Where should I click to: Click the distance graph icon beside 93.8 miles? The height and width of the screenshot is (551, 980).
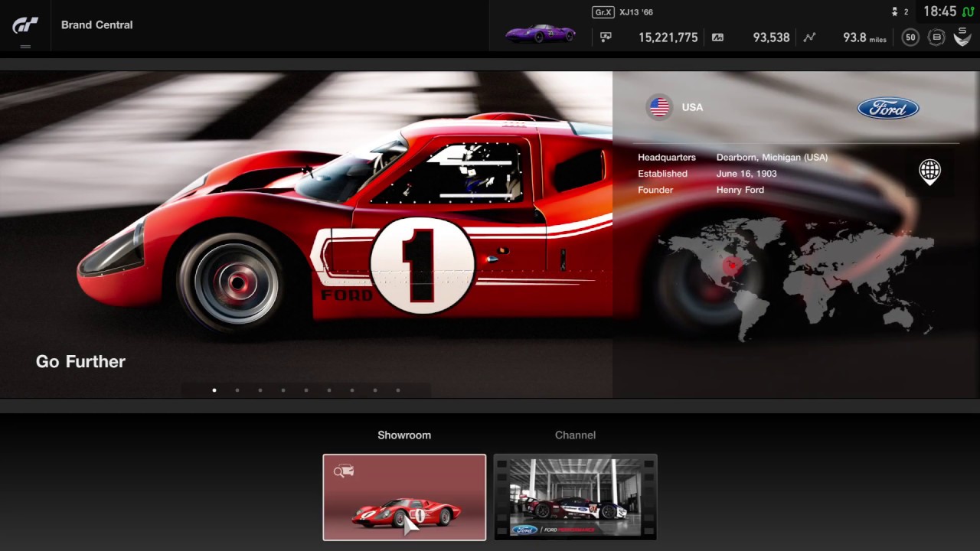tap(809, 37)
